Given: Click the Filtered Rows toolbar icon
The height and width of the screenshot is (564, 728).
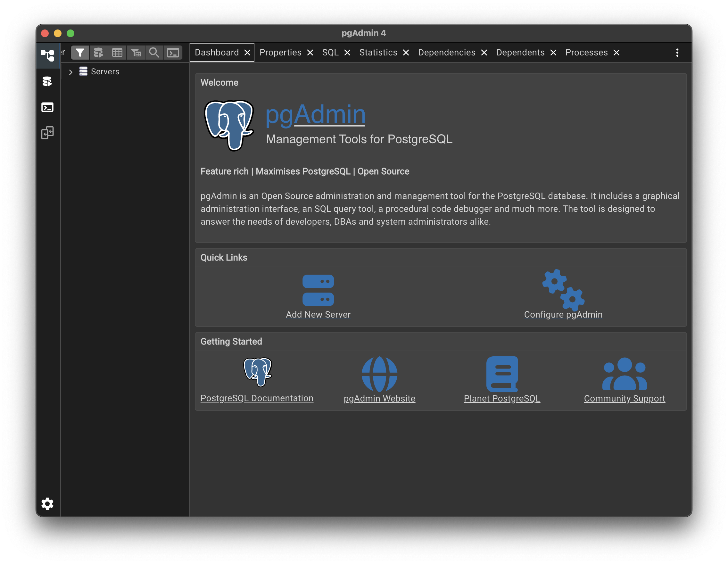Looking at the screenshot, I should (x=136, y=53).
